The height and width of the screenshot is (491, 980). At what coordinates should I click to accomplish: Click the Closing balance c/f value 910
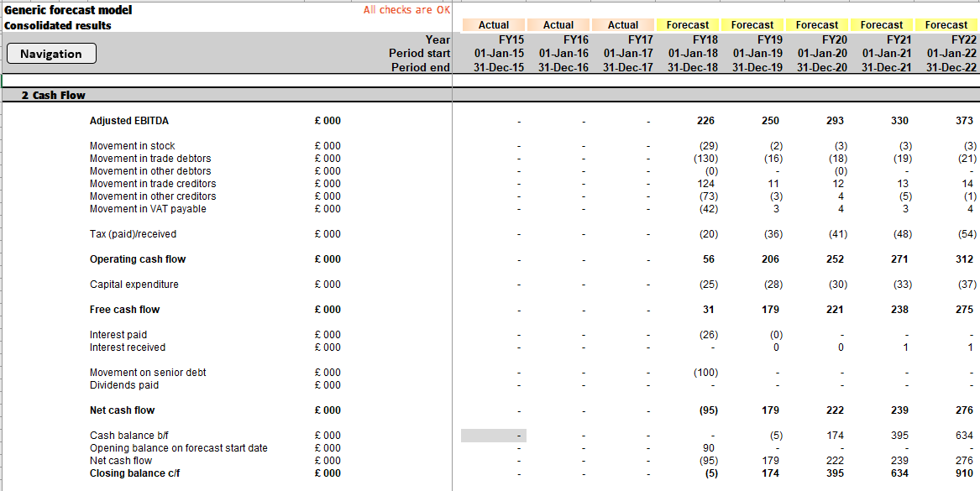pyautogui.click(x=965, y=473)
